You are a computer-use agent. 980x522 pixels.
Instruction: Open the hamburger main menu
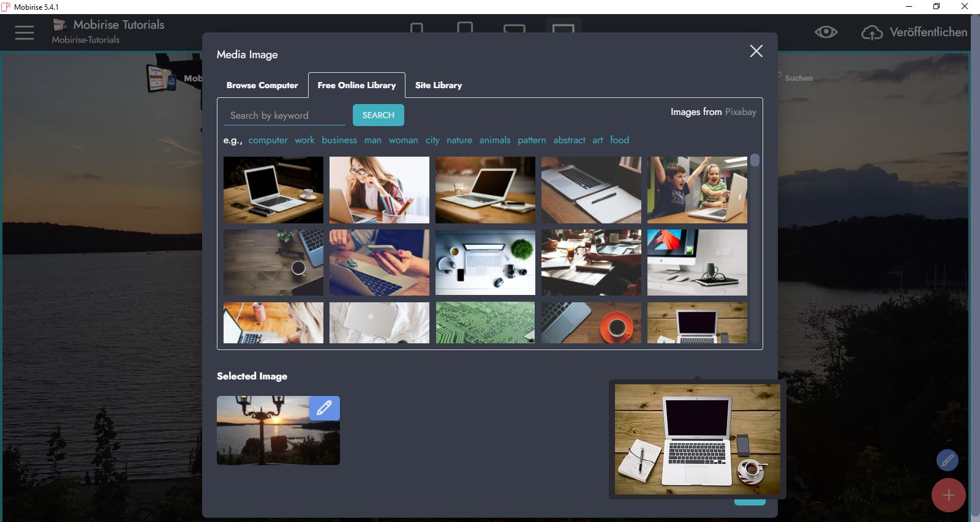[x=24, y=32]
